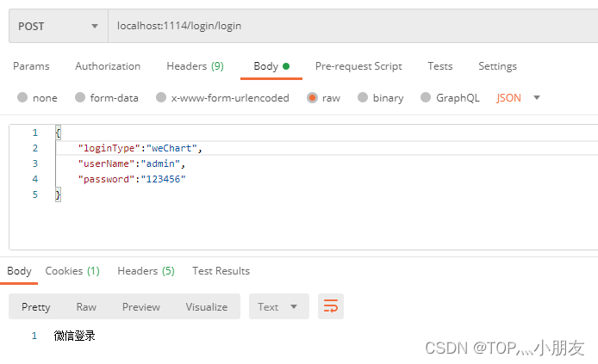Click the Pretty view button
The height and width of the screenshot is (364, 598).
(36, 306)
